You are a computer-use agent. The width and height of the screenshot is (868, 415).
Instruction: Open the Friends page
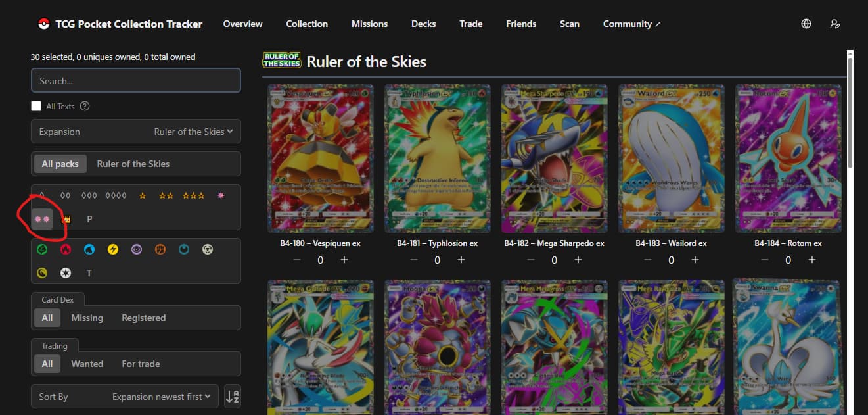[521, 24]
